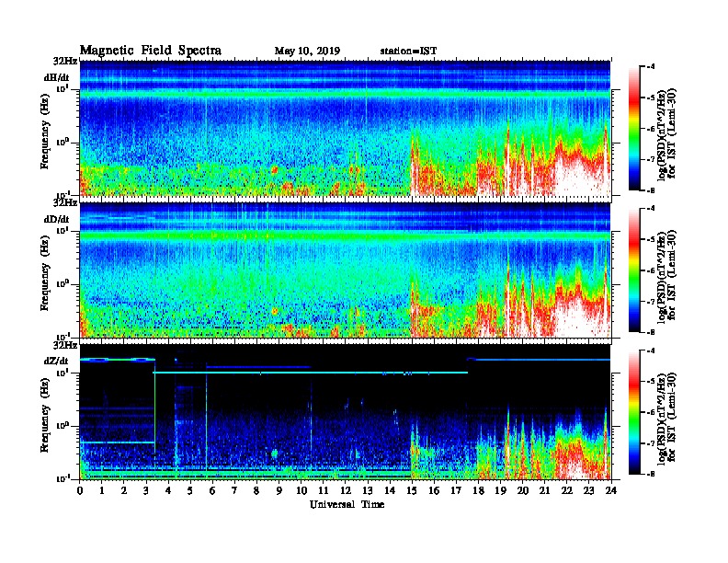This screenshot has width=728, height=563.
Task: Click the 32Hz label above dH/dt
Action: point(65,61)
